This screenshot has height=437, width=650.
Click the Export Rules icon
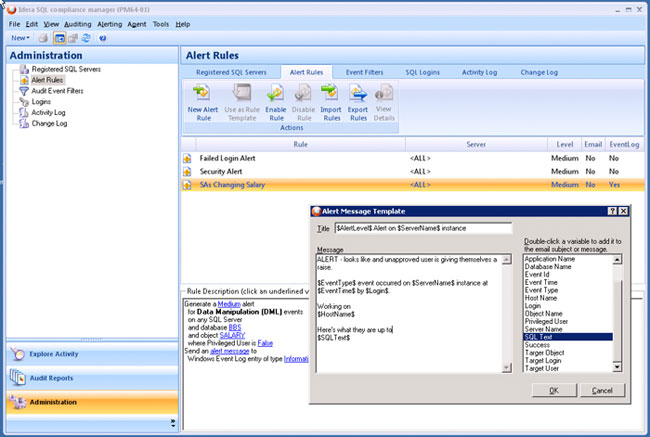(x=358, y=92)
